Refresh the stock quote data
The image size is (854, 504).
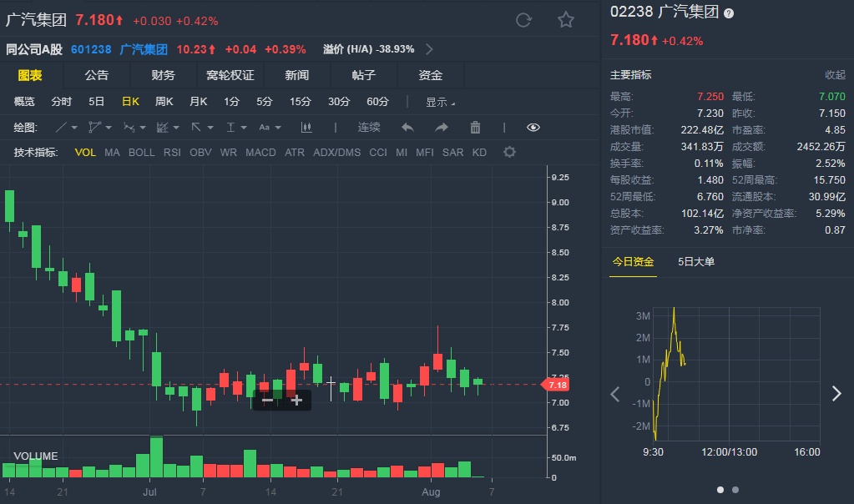[523, 20]
